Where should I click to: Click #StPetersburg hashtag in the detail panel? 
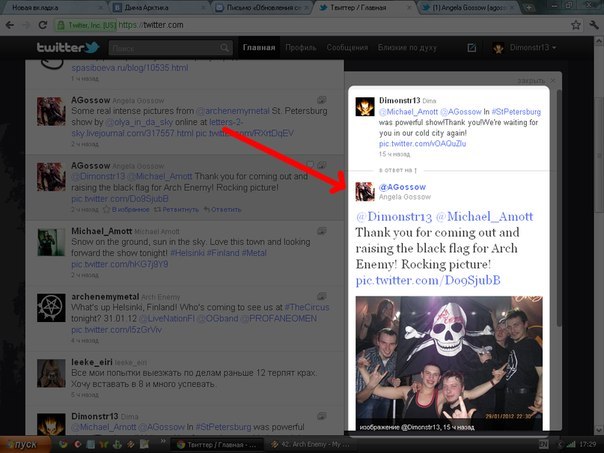(x=516, y=112)
